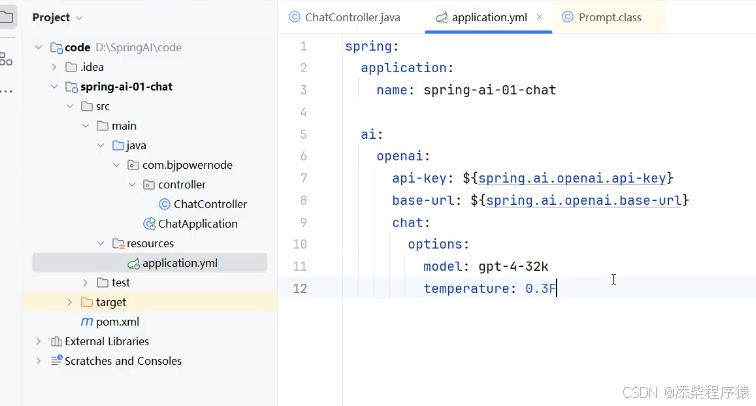The height and width of the screenshot is (406, 756).
Task: Open the Structure tool window icon
Action: tap(6, 59)
